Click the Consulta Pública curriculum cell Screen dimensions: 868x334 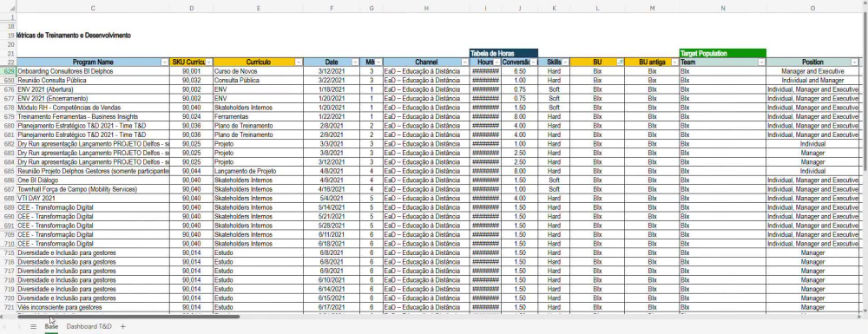pos(259,80)
